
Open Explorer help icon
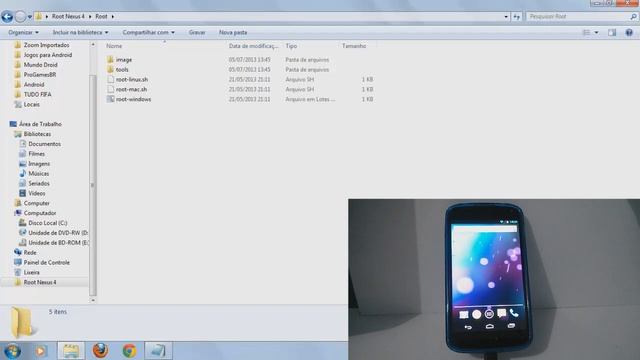[x=629, y=32]
